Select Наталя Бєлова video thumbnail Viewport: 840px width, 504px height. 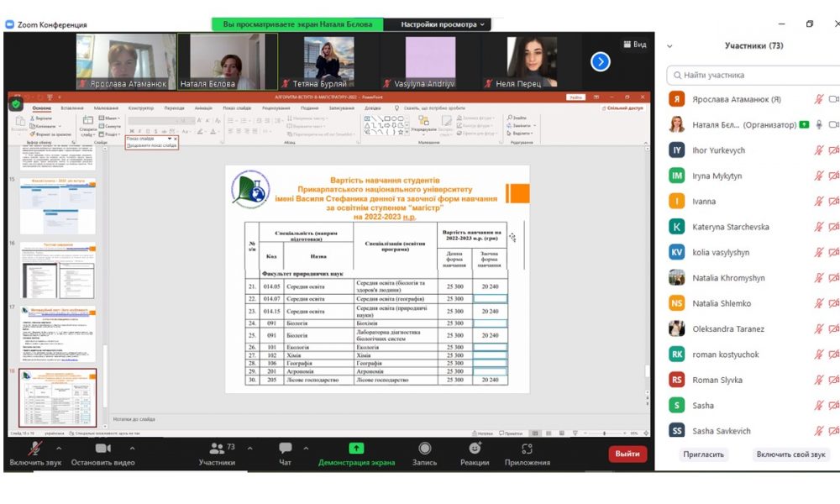coord(227,61)
